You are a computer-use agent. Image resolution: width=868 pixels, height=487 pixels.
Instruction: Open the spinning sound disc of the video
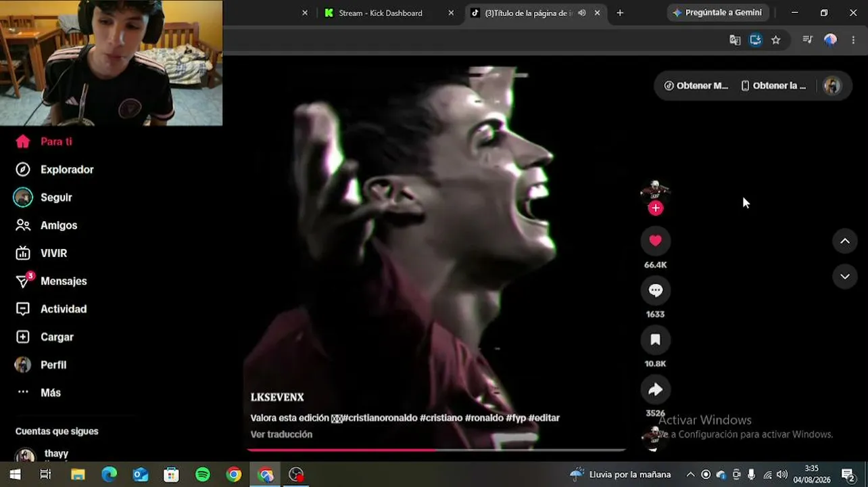coord(654,438)
